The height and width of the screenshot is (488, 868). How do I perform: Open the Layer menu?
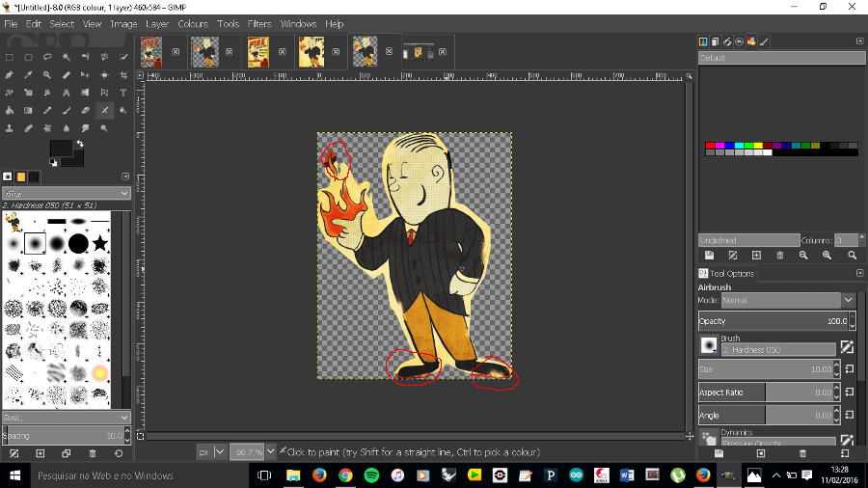[x=157, y=24]
